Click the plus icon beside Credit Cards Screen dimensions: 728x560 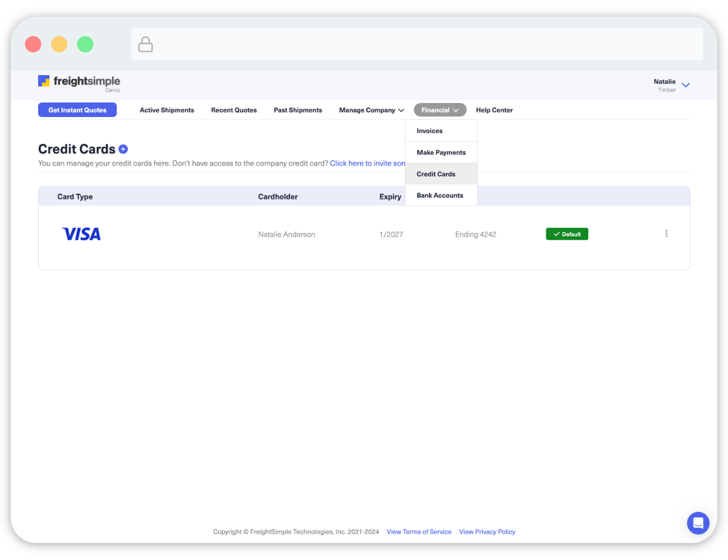click(123, 149)
